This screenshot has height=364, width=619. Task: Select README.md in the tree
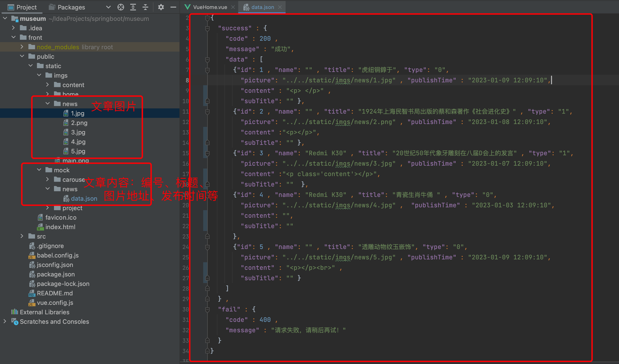[x=54, y=293]
